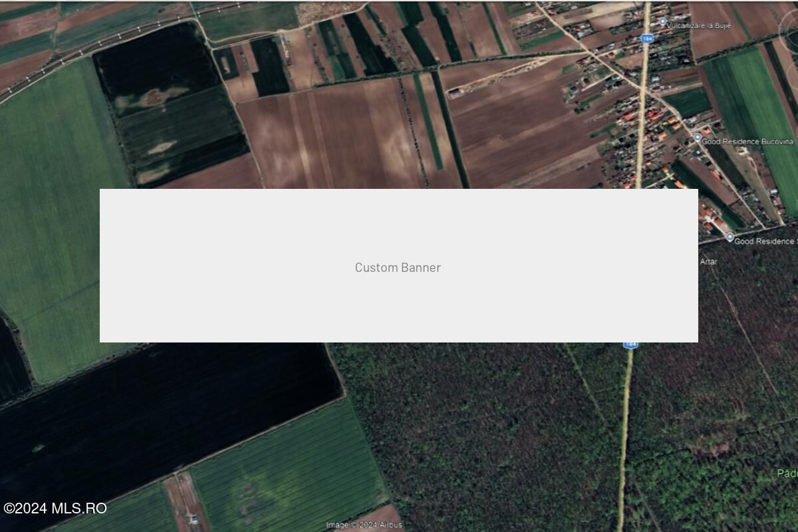Click the Good Residence Bucovina label text

[748, 141]
